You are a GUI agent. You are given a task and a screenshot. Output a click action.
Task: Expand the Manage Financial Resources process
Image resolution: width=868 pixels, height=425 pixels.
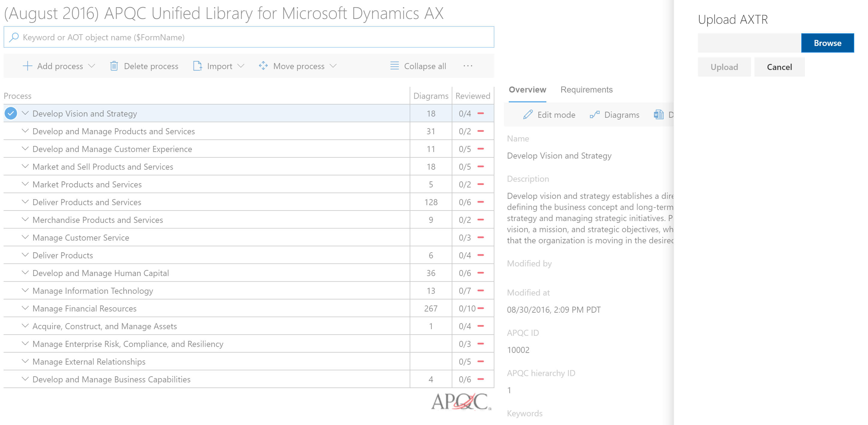[x=26, y=308]
